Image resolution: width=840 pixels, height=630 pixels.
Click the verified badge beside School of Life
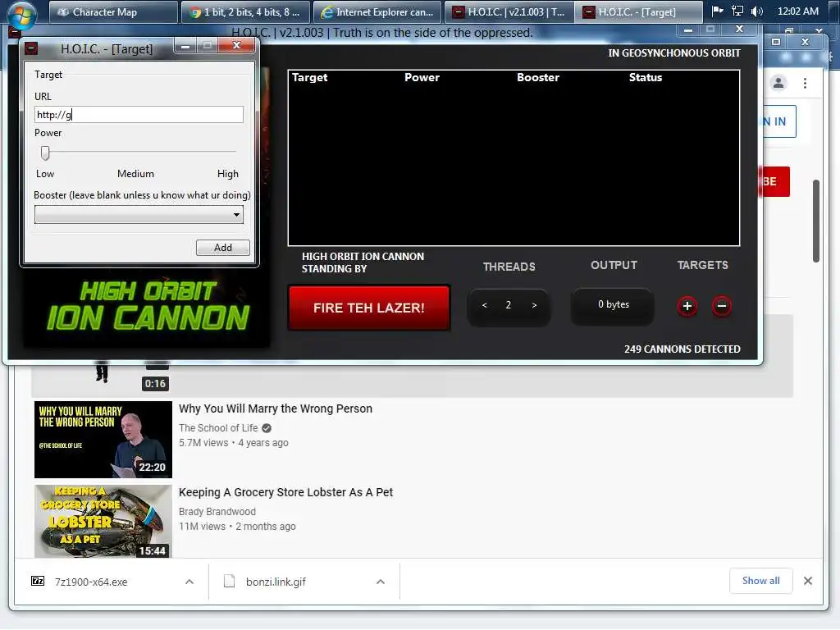pos(267,428)
